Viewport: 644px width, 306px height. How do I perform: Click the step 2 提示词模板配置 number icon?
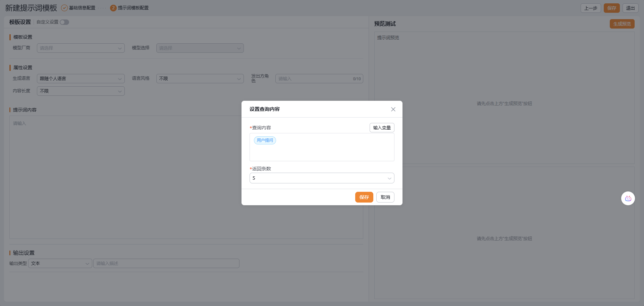coord(113,8)
